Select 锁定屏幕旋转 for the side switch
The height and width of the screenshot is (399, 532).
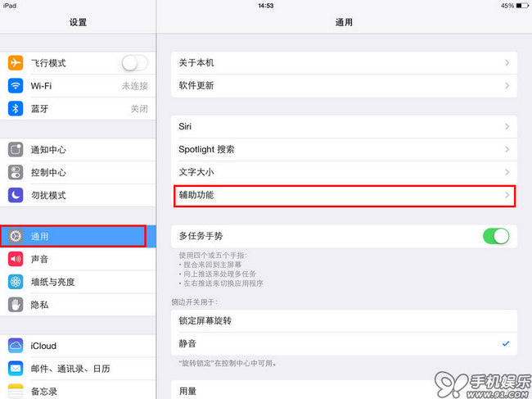pyautogui.click(x=344, y=320)
